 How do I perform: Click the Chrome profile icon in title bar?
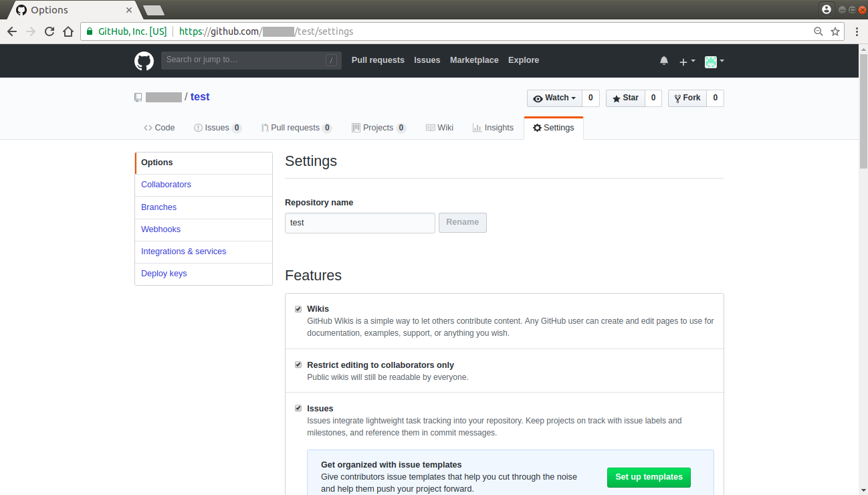point(827,9)
